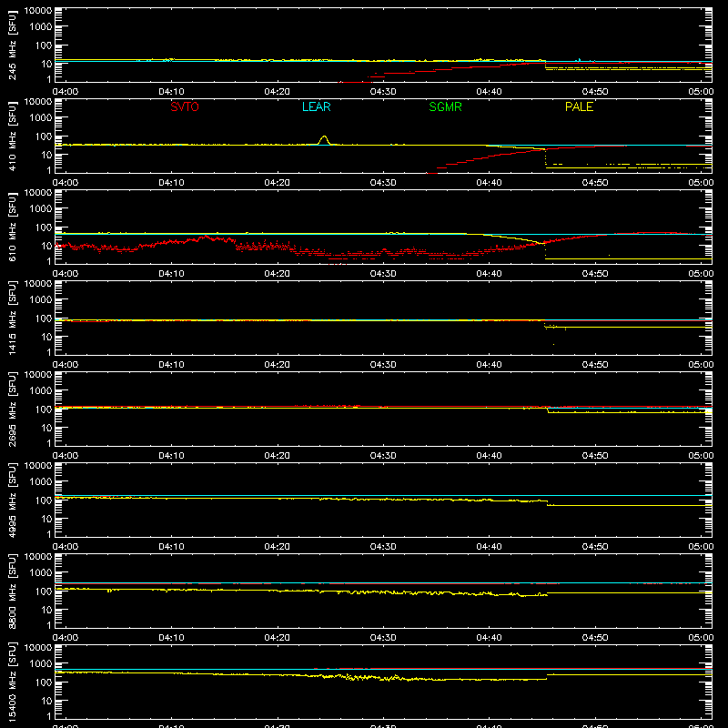Screen dimensions: 728x728
Task: Click 04:00 time label below 245 MHz panel
Action: click(x=65, y=92)
